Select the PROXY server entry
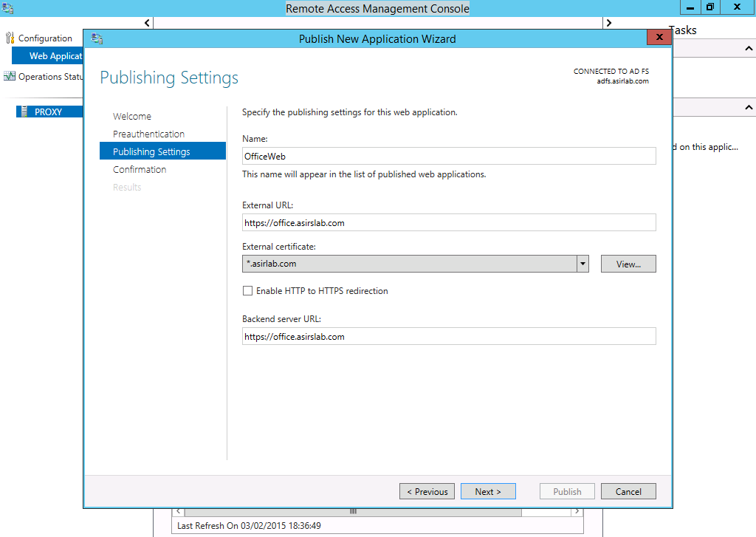756x537 pixels. (49, 112)
